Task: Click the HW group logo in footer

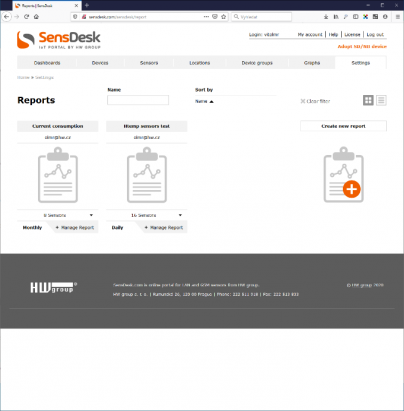Action: tap(53, 287)
